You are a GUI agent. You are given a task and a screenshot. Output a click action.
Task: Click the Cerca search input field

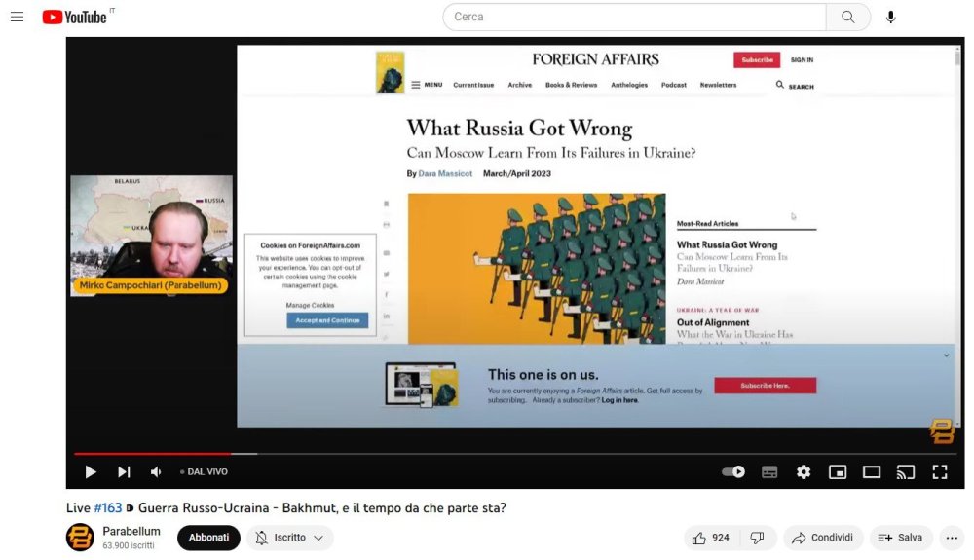coord(634,17)
